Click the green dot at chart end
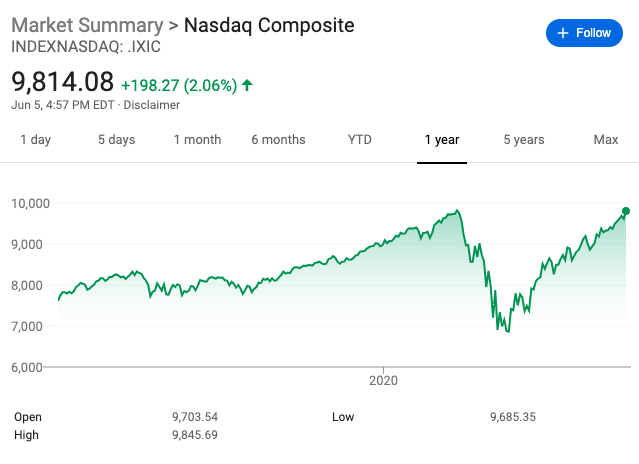 626,211
